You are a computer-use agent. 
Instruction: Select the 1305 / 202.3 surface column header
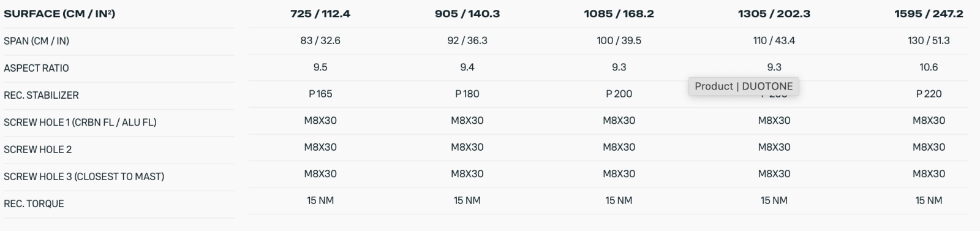coord(774,13)
